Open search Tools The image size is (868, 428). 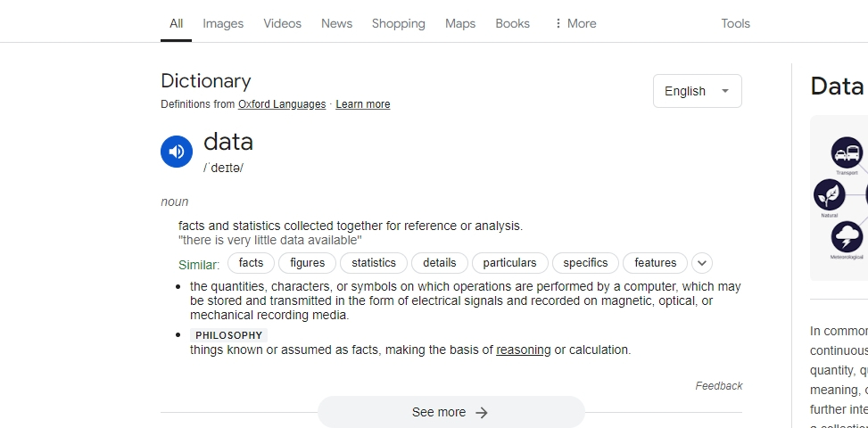(x=735, y=23)
